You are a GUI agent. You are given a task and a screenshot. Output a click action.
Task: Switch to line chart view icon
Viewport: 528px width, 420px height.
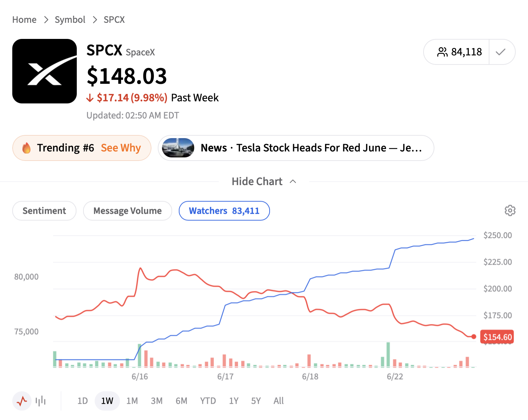coord(22,401)
